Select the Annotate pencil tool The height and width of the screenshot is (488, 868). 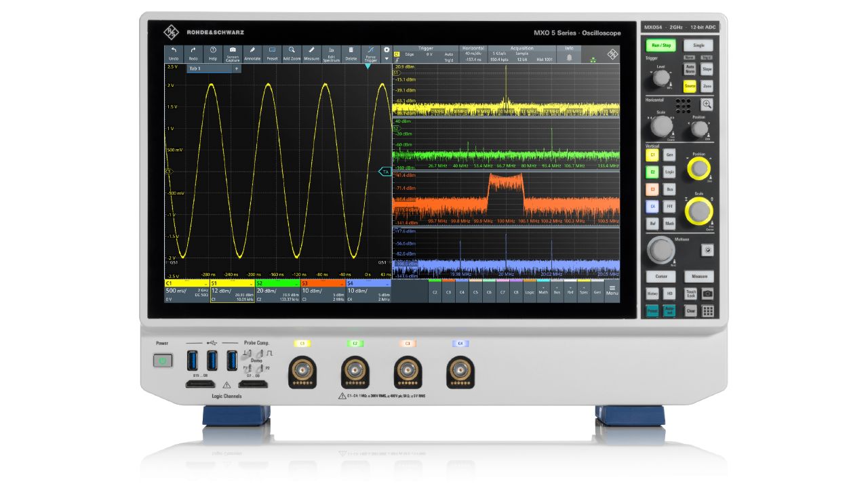coord(252,54)
